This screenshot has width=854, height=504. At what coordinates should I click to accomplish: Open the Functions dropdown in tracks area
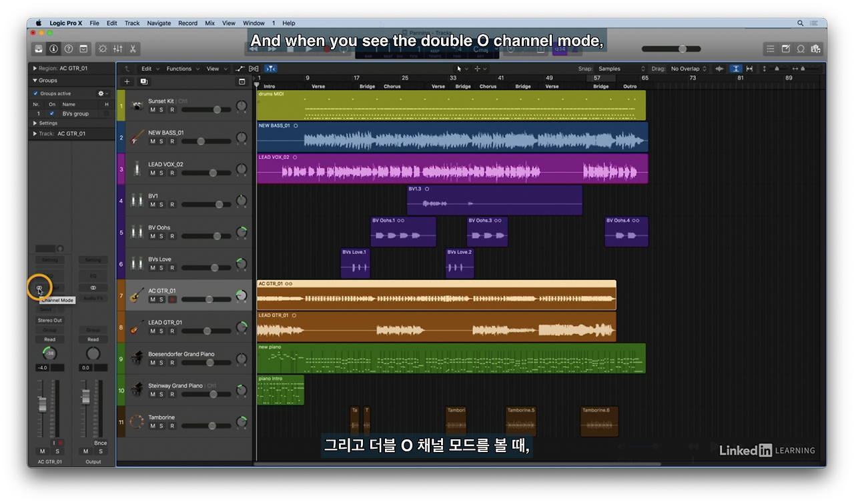(x=182, y=69)
